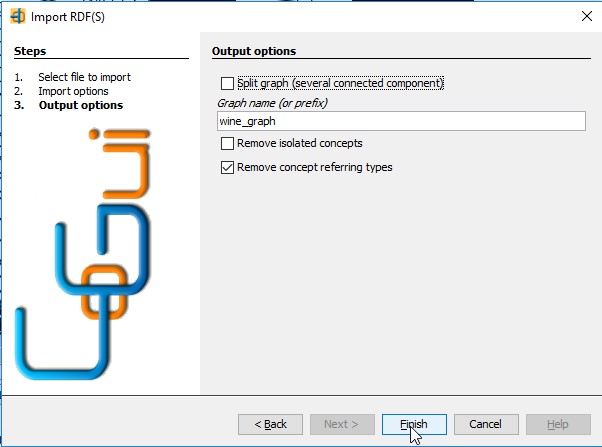Image resolution: width=602 pixels, height=447 pixels.
Task: Close the Import RDF(S) dialog
Action: tap(586, 16)
